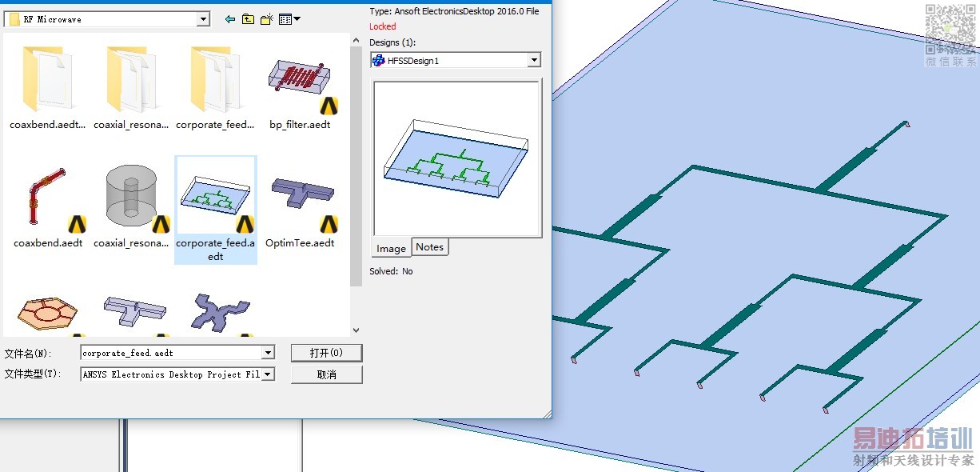This screenshot has width=980, height=472.
Task: Select the coaxbend.aedt project file
Action: click(x=48, y=206)
